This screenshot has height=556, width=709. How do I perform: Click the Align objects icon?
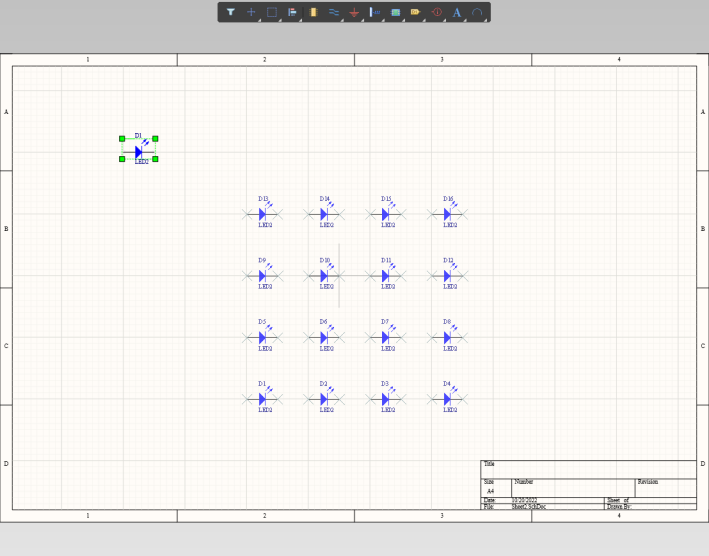292,12
